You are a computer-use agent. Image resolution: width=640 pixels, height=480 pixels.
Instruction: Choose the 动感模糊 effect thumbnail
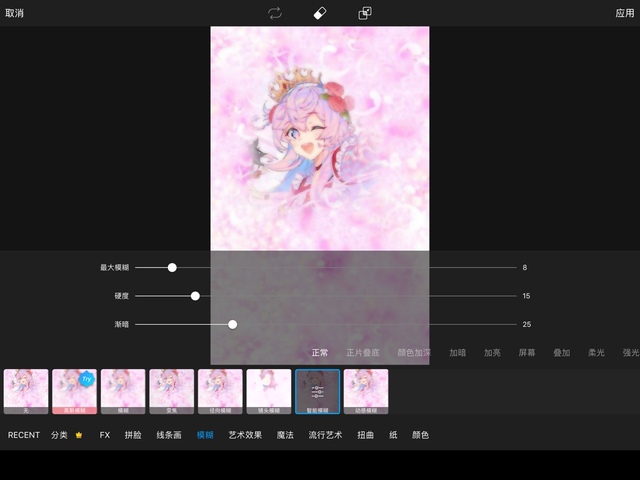366,391
